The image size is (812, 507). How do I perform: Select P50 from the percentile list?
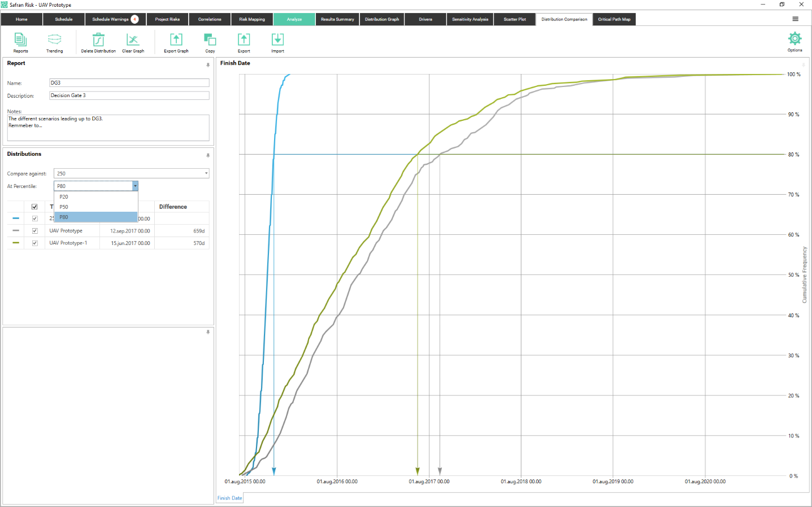(x=95, y=207)
